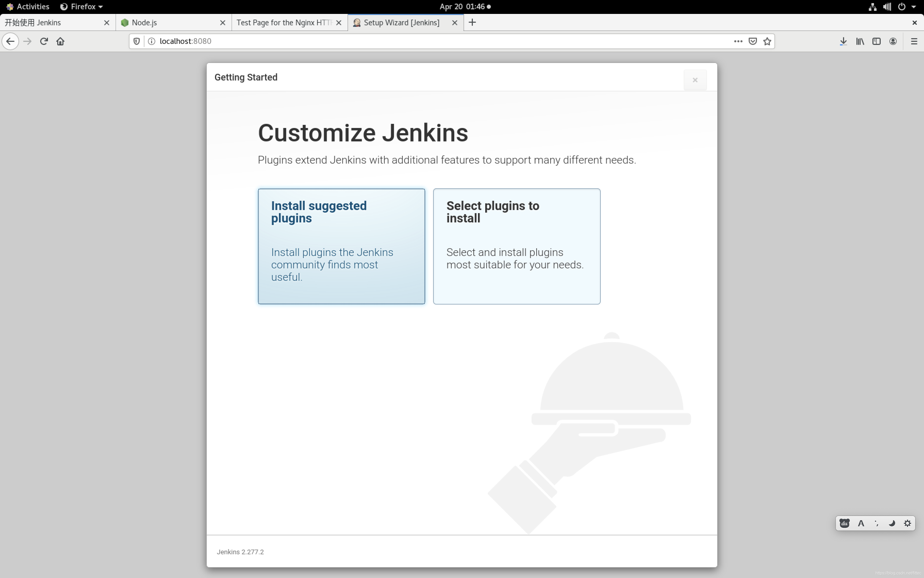
Task: Open the clock and calendar panel
Action: tap(465, 6)
